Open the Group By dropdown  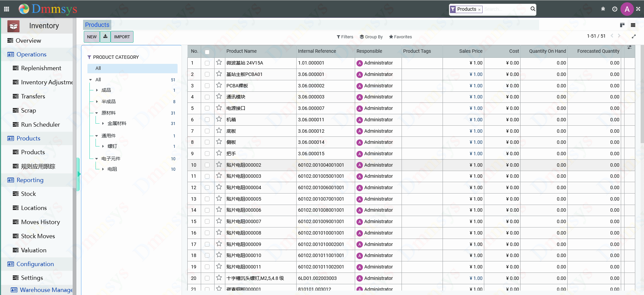[x=371, y=37]
